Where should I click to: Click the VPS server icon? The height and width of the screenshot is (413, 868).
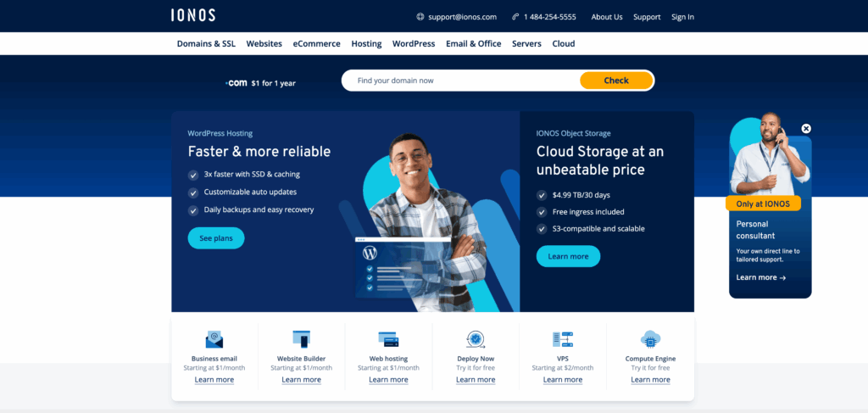click(563, 339)
